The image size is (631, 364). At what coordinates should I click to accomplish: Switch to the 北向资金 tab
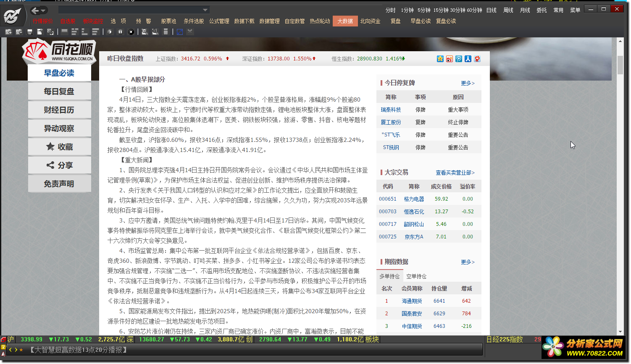tap(370, 21)
